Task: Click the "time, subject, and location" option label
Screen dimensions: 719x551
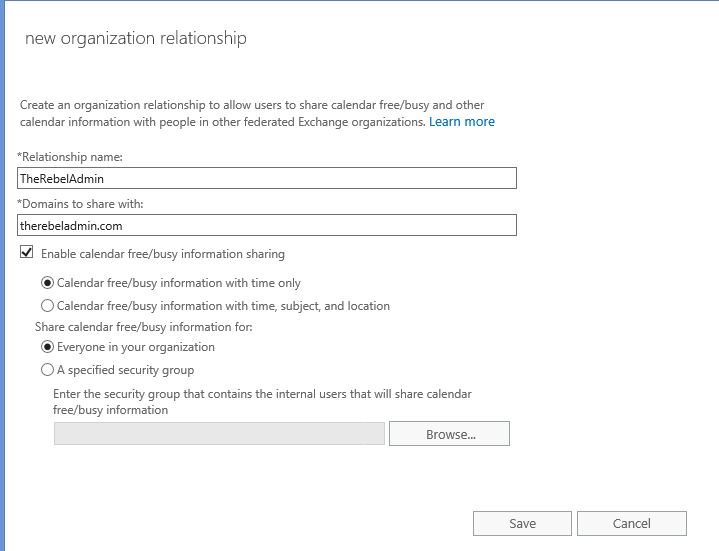Action: (223, 306)
